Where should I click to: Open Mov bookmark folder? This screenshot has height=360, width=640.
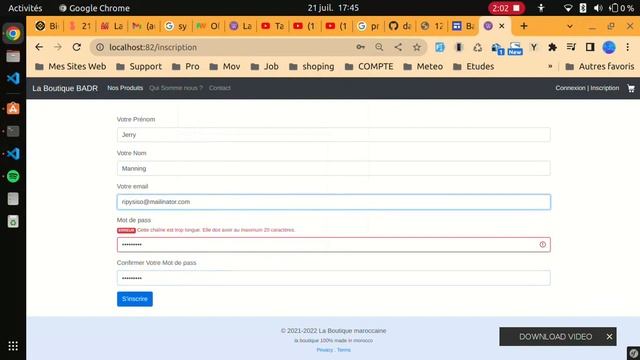(225, 66)
